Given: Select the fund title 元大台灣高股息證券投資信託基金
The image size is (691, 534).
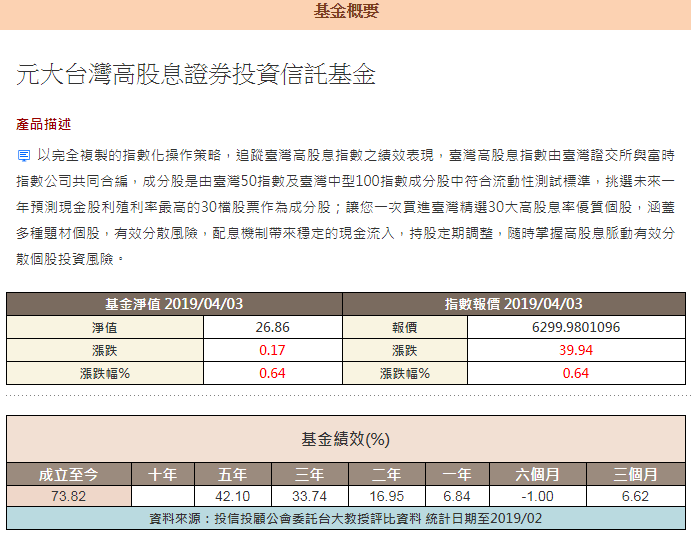Looking at the screenshot, I should click(196, 74).
